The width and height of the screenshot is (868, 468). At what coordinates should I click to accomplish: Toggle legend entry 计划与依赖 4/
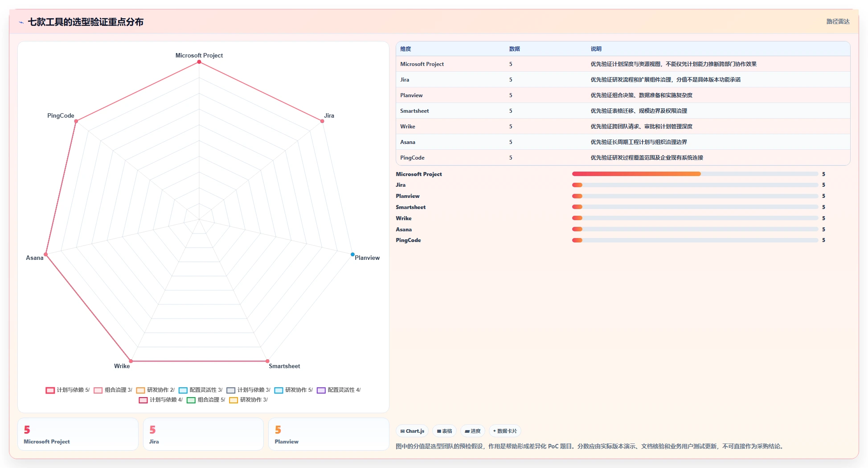[161, 400]
